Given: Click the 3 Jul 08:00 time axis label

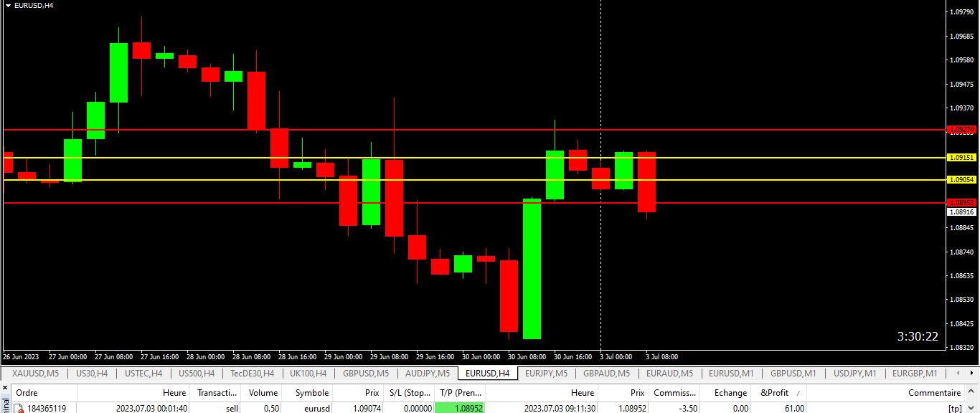Looking at the screenshot, I should point(661,356).
